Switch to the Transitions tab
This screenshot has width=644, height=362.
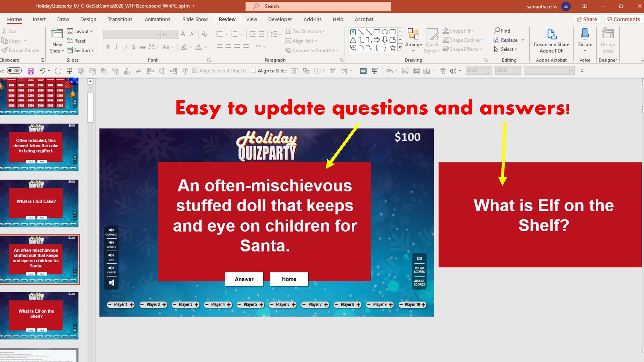coord(120,19)
